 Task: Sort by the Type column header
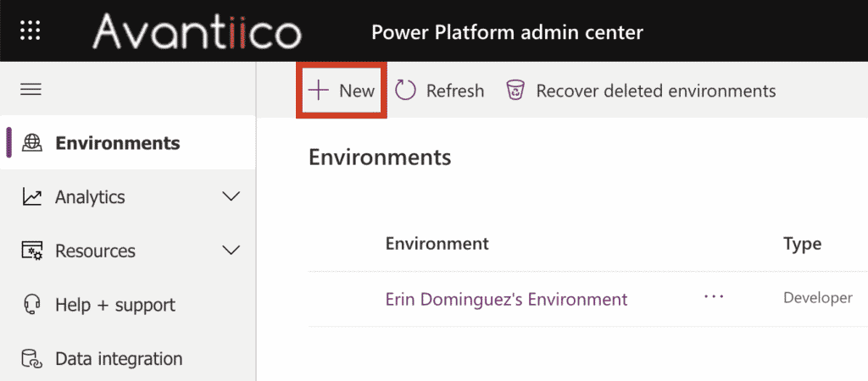click(803, 244)
